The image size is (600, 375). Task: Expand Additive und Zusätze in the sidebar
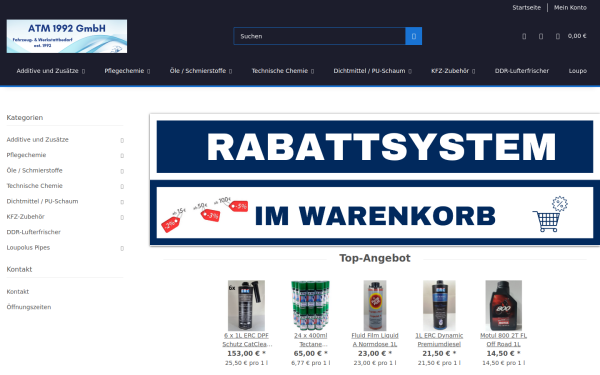[x=122, y=140]
